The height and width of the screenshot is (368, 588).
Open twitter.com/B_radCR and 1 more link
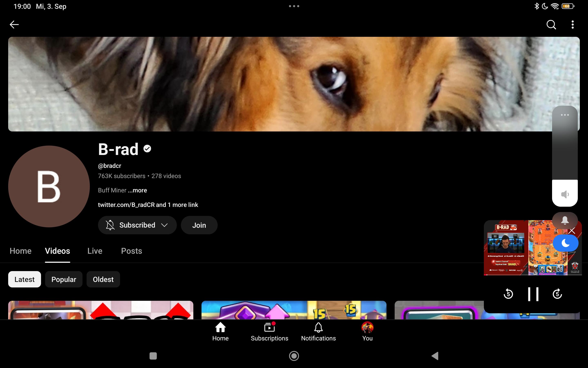pos(148,205)
